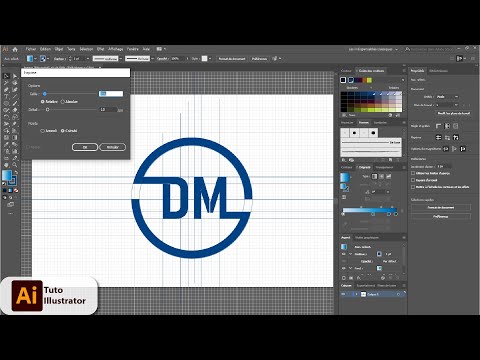Click Annuler in the dialog
This screenshot has height=360, width=480.
pos(112,147)
